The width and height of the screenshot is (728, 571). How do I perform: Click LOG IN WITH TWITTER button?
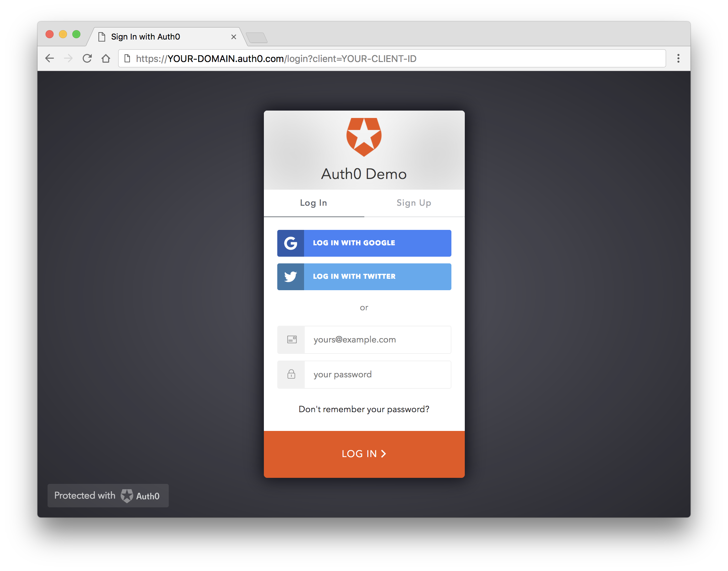[x=363, y=276]
